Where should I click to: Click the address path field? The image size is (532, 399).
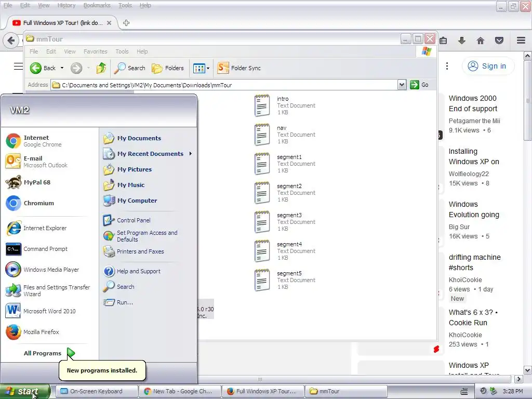pyautogui.click(x=224, y=85)
